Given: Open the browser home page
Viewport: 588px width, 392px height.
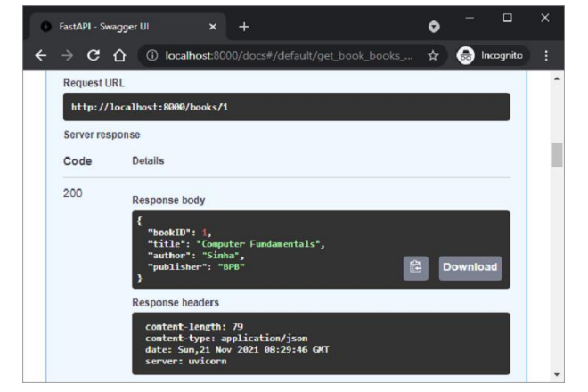Looking at the screenshot, I should point(118,55).
